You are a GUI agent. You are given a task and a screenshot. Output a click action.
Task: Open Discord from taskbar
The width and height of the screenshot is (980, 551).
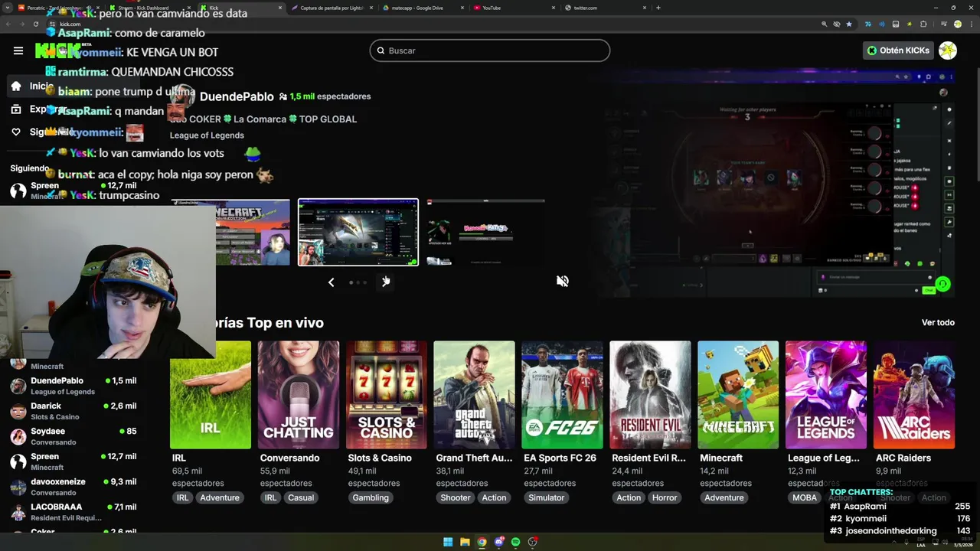[498, 542]
